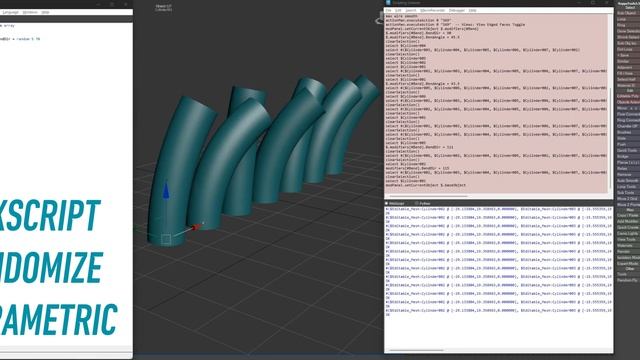Click the viewport label at top of viewport

pos(163,8)
